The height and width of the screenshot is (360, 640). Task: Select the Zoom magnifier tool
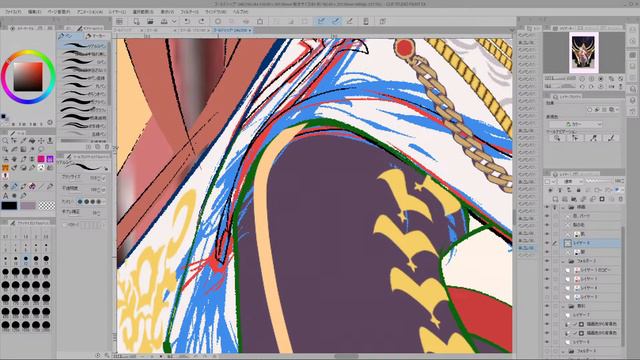5,140
